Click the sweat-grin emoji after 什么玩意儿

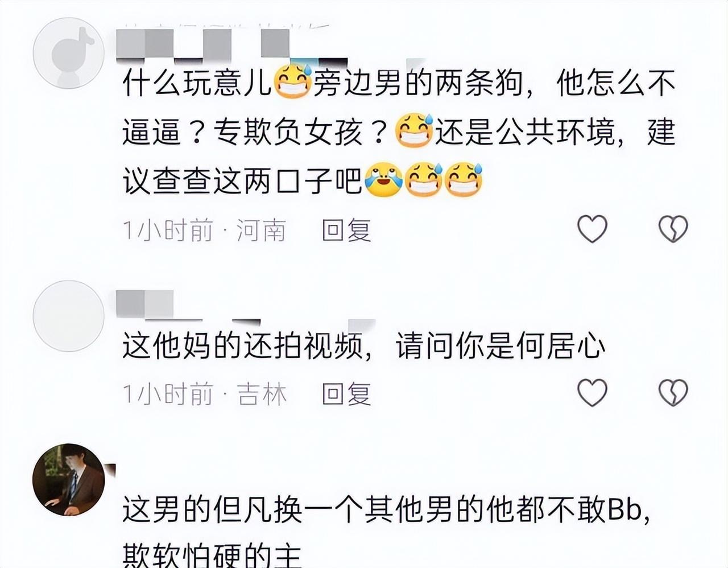click(x=293, y=83)
